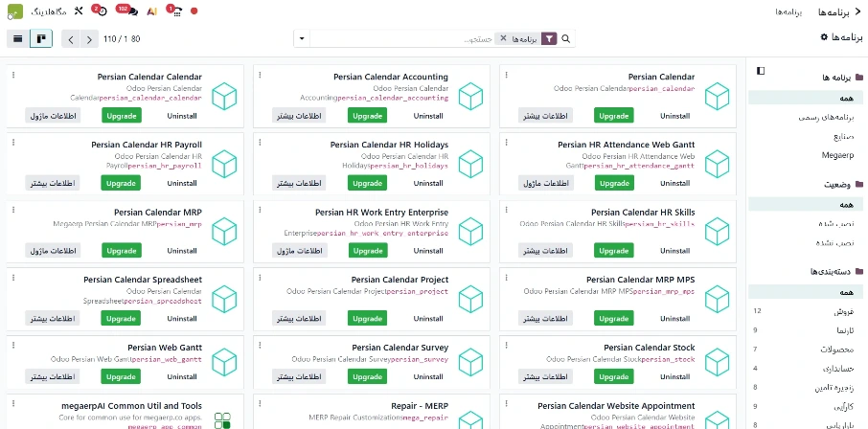Image resolution: width=868 pixels, height=429 pixels.
Task: Click the Persian Calendar Project cube icon
Action: (x=471, y=299)
